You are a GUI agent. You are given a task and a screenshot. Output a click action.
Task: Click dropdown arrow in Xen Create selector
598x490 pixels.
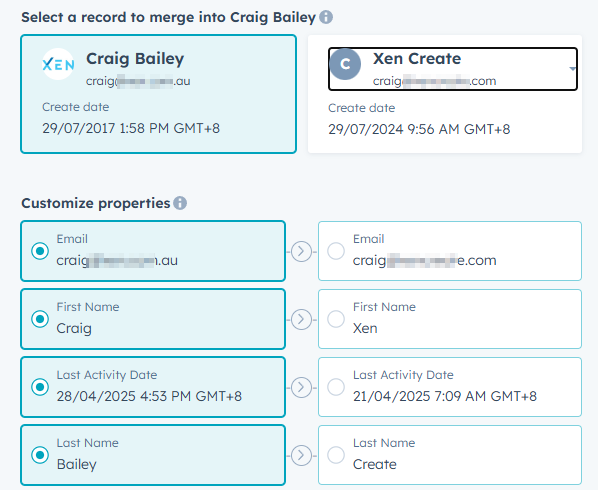point(572,69)
